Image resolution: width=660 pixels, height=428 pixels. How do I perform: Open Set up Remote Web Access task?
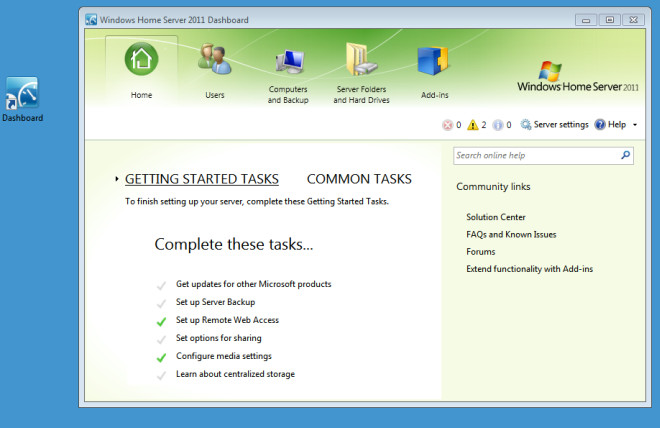[x=227, y=320]
